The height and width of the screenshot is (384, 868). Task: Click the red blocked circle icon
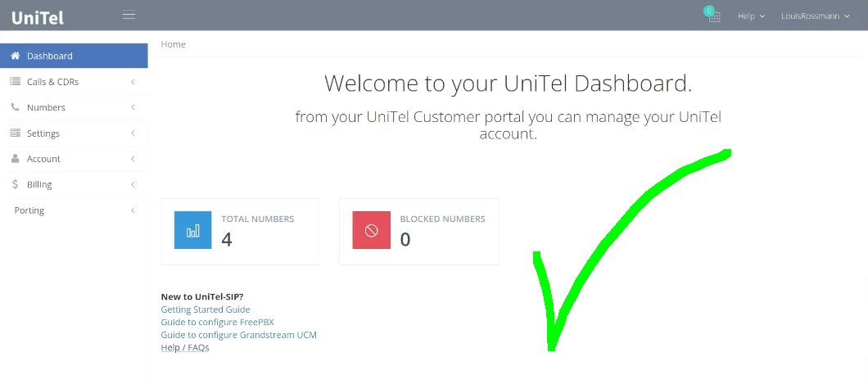pos(372,229)
